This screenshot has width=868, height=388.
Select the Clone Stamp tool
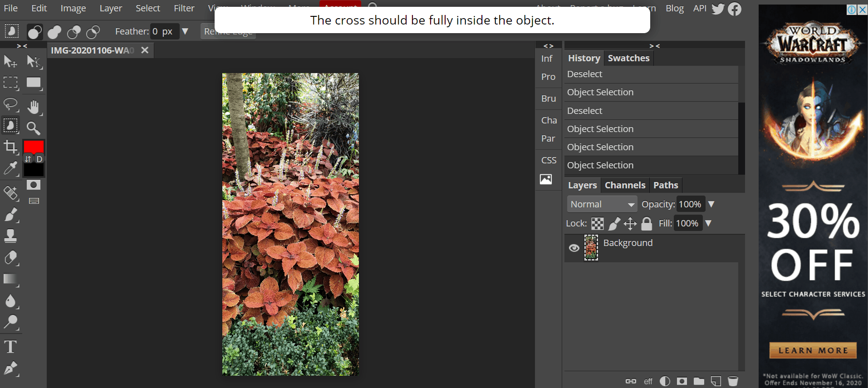[x=10, y=236]
